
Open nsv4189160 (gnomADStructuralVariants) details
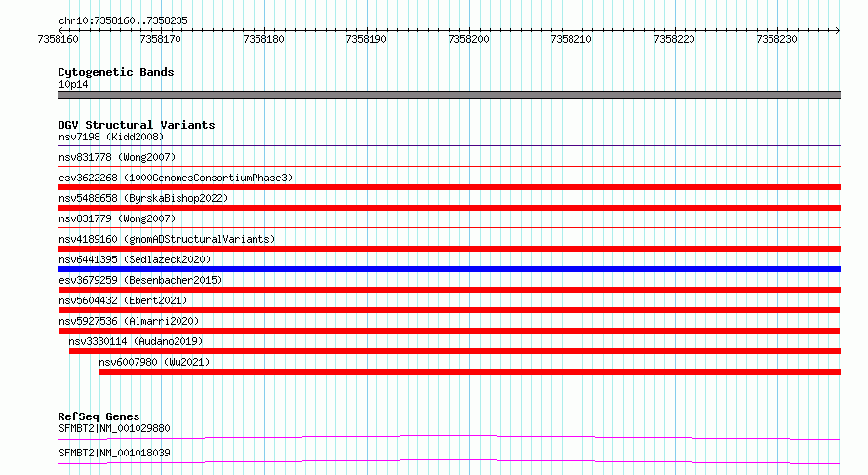pyautogui.click(x=167, y=239)
